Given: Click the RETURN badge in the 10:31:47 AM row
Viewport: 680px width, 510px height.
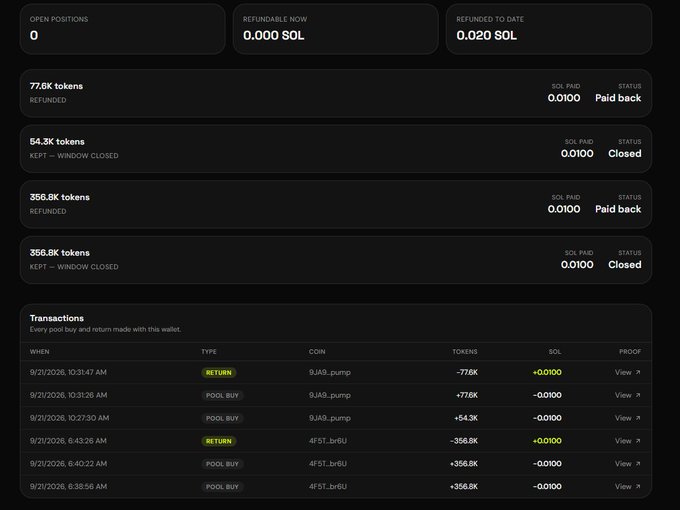Looking at the screenshot, I should 219,373.
